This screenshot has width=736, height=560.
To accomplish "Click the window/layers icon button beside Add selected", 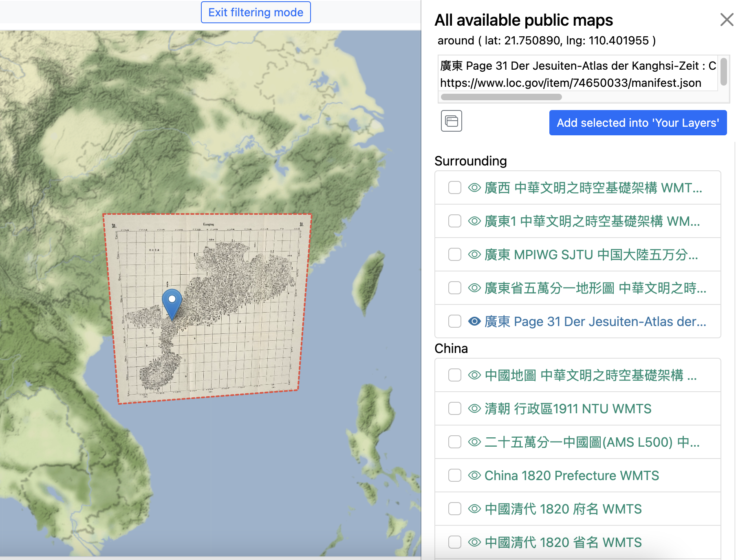I will 452,121.
